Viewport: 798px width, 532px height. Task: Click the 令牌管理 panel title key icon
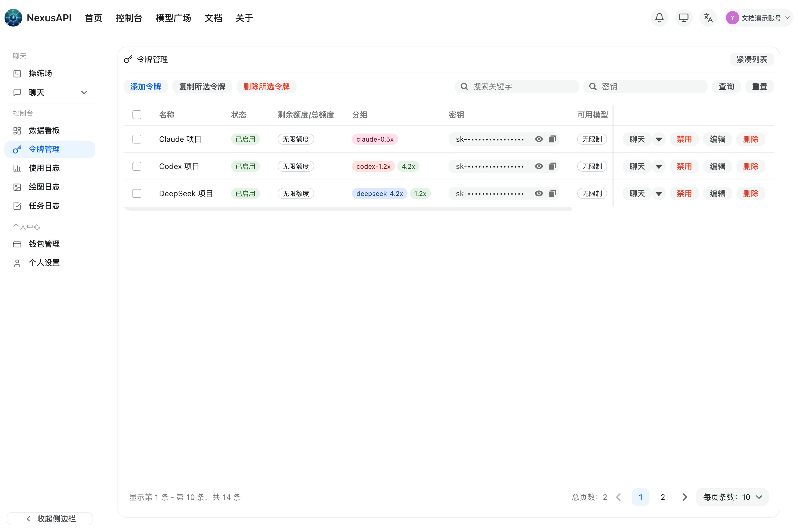tap(128, 59)
